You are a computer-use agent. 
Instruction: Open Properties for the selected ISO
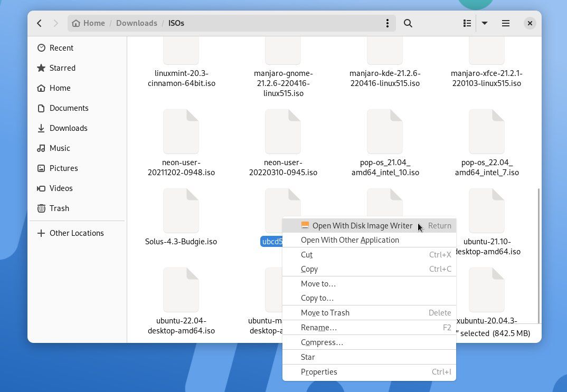319,372
